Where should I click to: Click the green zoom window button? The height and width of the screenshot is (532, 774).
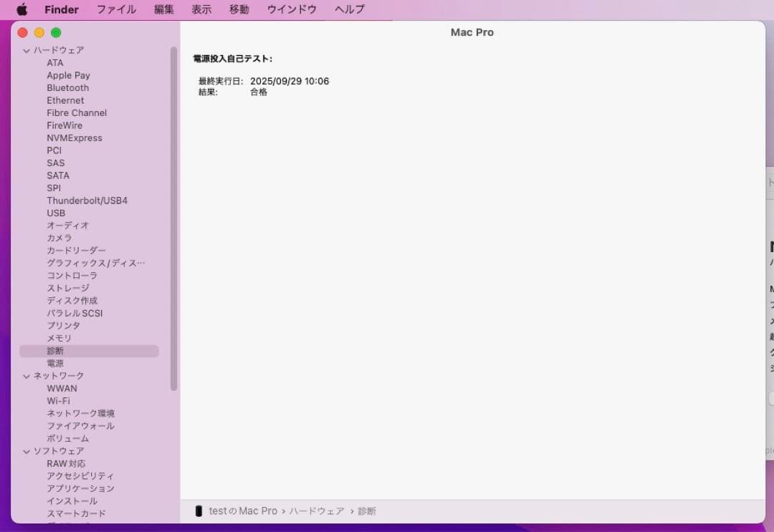tap(56, 32)
